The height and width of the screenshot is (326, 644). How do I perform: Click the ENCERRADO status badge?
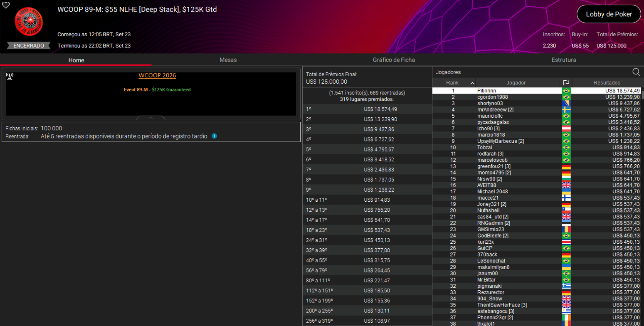[x=29, y=46]
